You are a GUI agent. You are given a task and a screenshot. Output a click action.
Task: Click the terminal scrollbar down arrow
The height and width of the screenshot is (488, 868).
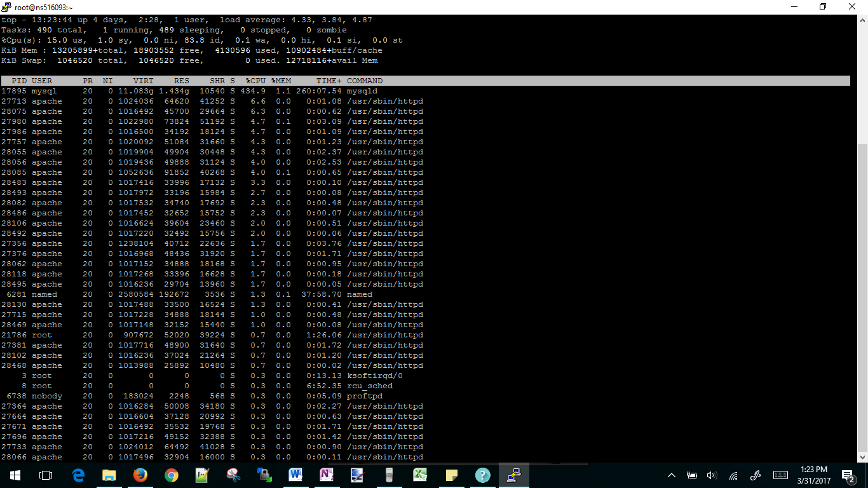point(863,457)
